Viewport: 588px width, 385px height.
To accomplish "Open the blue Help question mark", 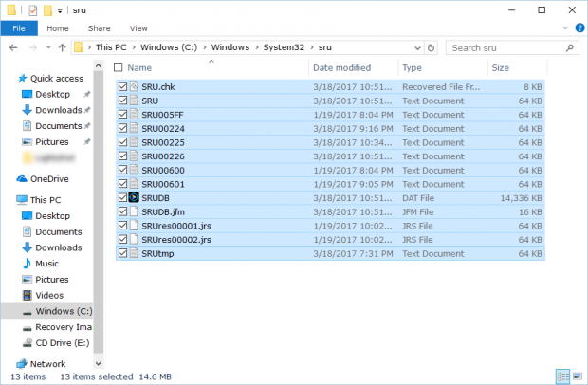I will click(579, 28).
